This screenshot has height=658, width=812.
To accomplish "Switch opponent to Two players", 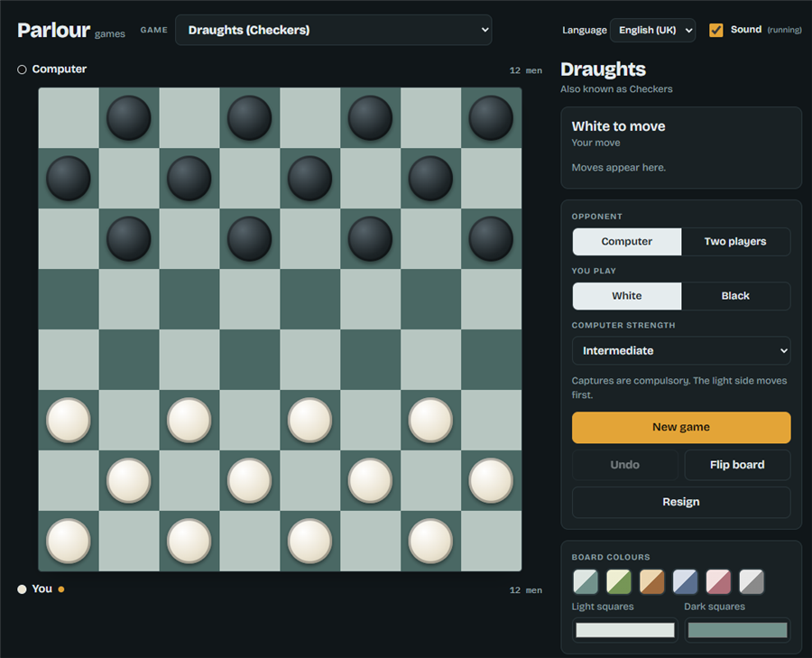I will tap(735, 241).
